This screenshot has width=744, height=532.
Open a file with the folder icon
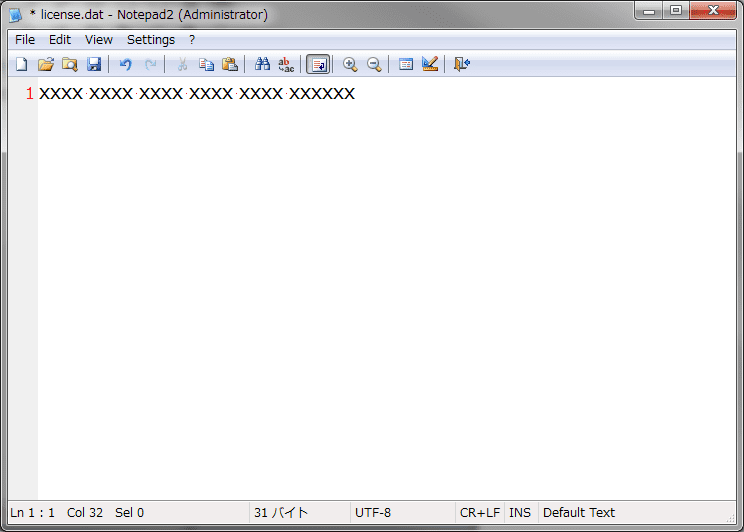pyautogui.click(x=46, y=64)
